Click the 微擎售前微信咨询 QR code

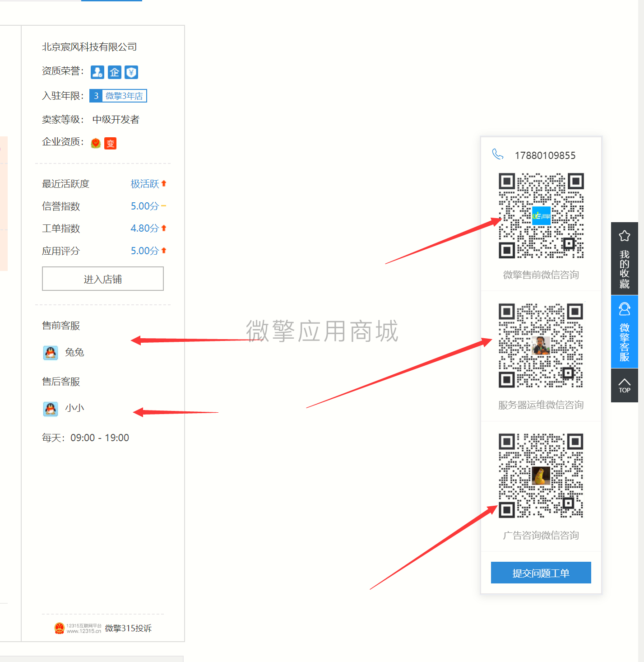coord(541,215)
